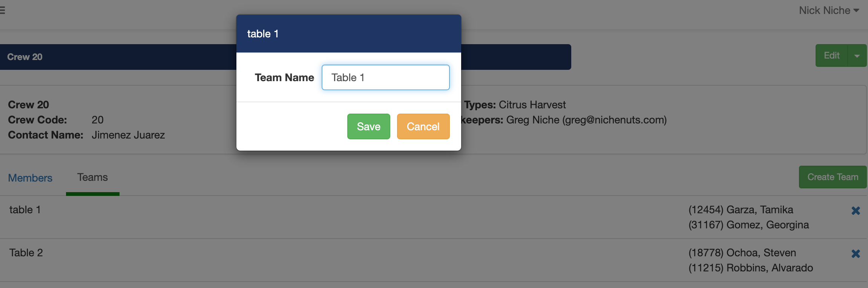
Task: Select the table 1 team row
Action: 25,210
